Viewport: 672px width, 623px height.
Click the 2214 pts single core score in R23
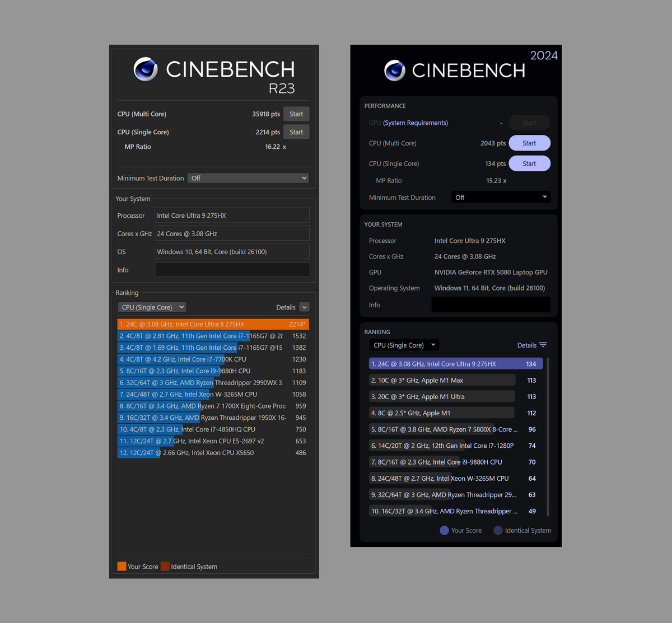click(x=268, y=132)
